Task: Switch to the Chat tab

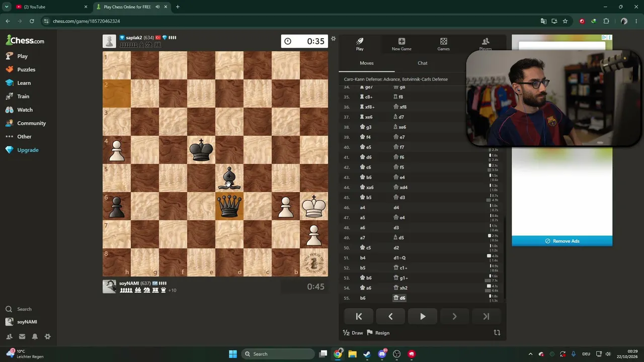Action: coord(423,63)
